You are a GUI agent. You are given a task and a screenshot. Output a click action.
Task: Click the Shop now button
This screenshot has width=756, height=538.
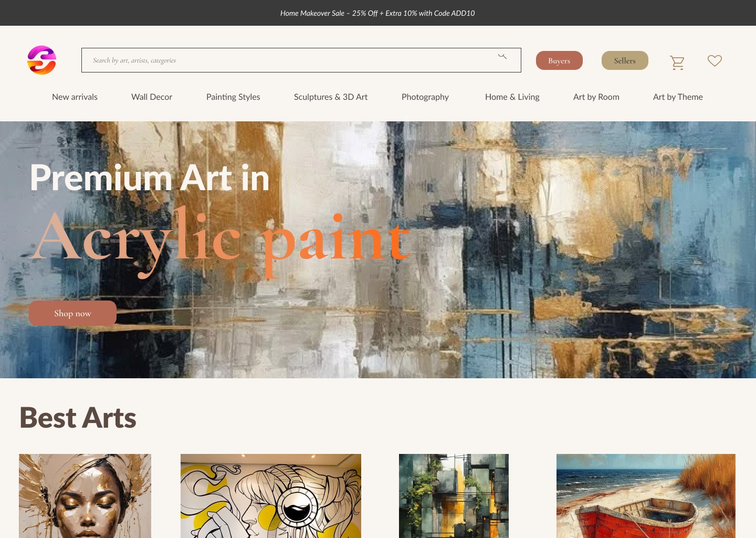pos(72,313)
